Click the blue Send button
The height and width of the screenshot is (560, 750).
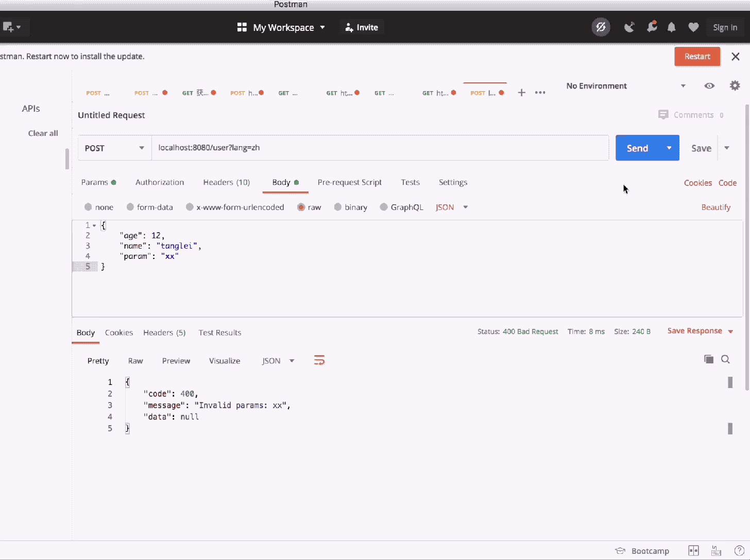coord(637,148)
